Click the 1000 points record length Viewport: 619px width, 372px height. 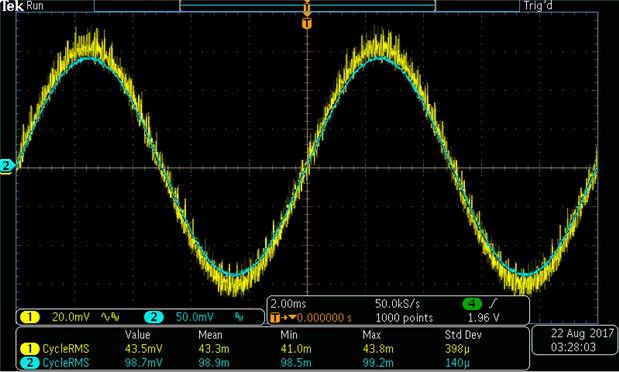(404, 318)
